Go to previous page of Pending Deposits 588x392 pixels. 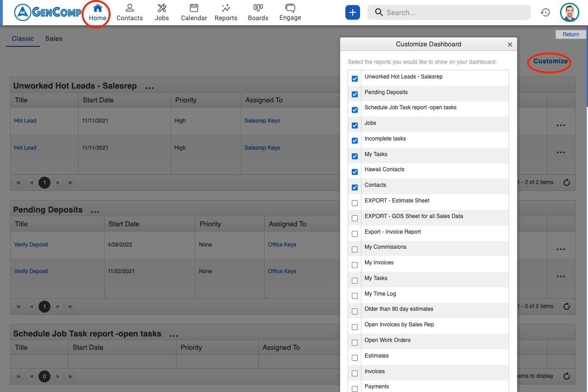[x=31, y=307]
